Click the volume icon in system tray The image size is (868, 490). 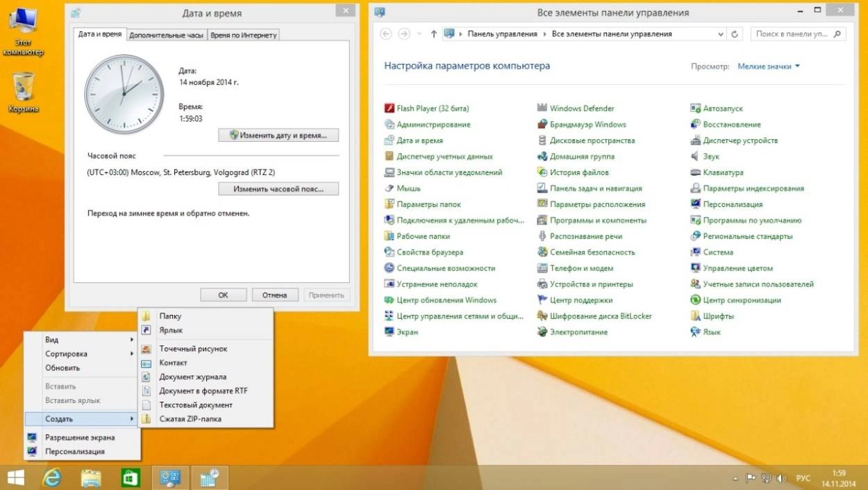781,478
